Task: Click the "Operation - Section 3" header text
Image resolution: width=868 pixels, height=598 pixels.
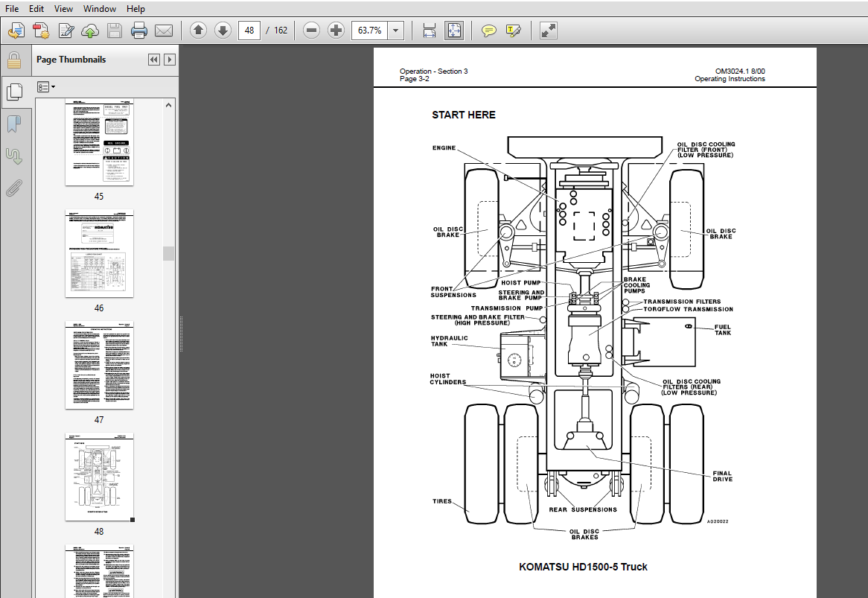Action: tap(433, 71)
